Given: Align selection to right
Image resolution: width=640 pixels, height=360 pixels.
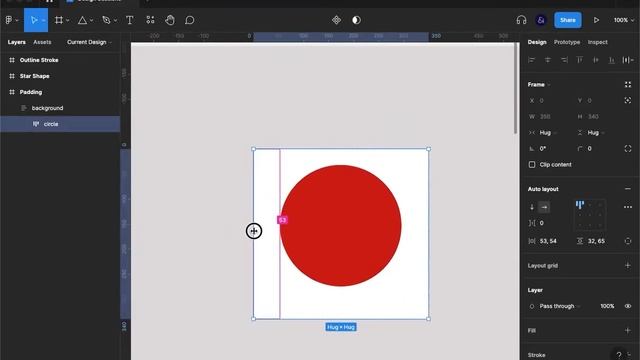Looking at the screenshot, I should point(564,60).
